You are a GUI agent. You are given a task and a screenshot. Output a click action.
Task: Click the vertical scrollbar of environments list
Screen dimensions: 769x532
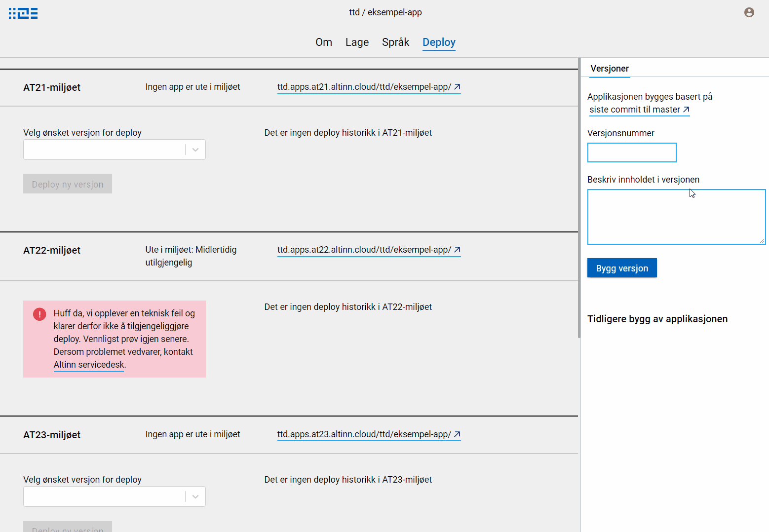(x=579, y=197)
